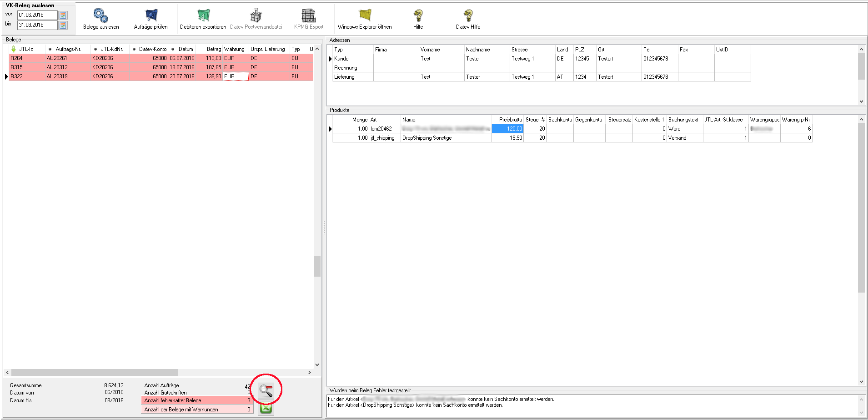Open the calendar picker for the von date
Viewport: 868px width, 420px height.
[63, 15]
